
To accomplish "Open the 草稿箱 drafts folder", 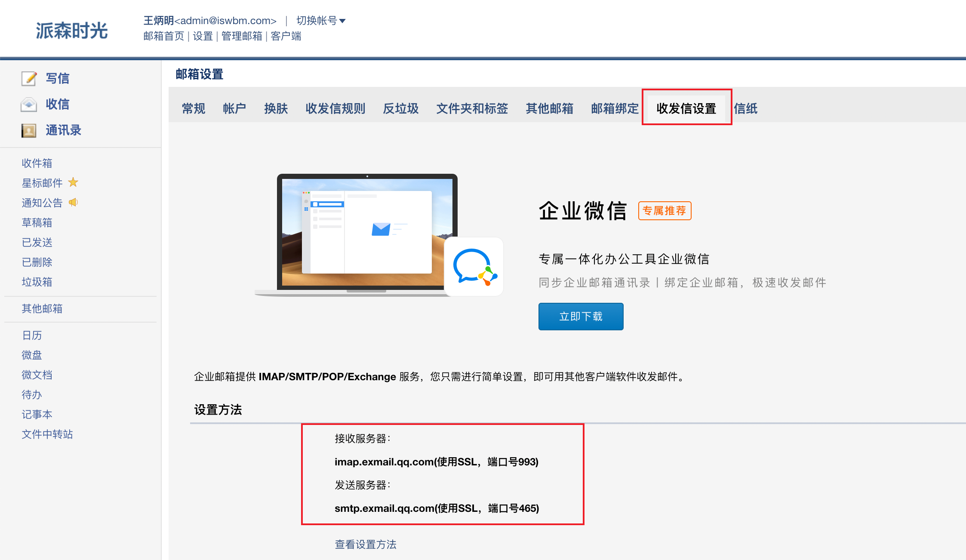I will [x=37, y=222].
